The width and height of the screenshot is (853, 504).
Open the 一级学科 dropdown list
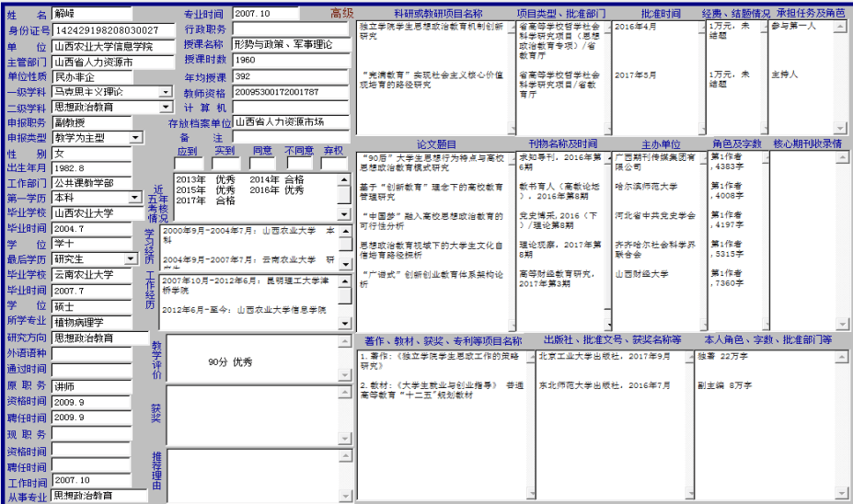(166, 92)
